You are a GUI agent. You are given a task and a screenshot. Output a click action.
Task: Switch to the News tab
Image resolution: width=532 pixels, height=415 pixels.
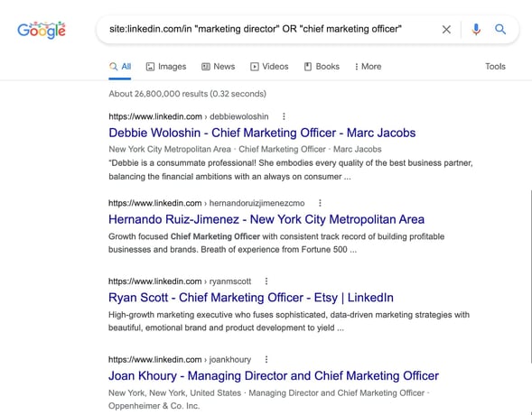(219, 67)
